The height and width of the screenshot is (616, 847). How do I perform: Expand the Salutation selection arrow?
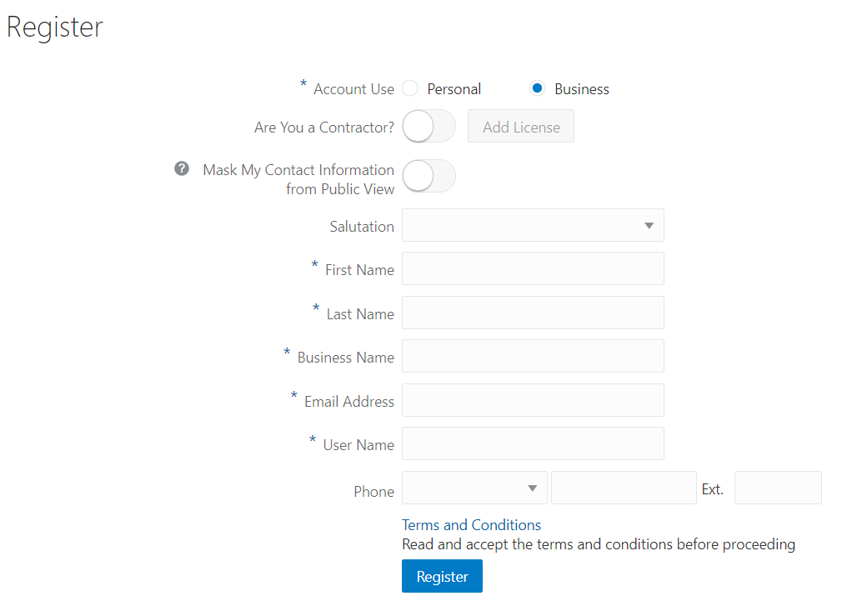pos(649,225)
